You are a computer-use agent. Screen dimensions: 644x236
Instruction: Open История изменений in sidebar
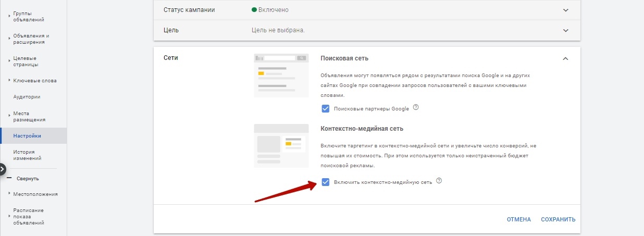coord(27,155)
